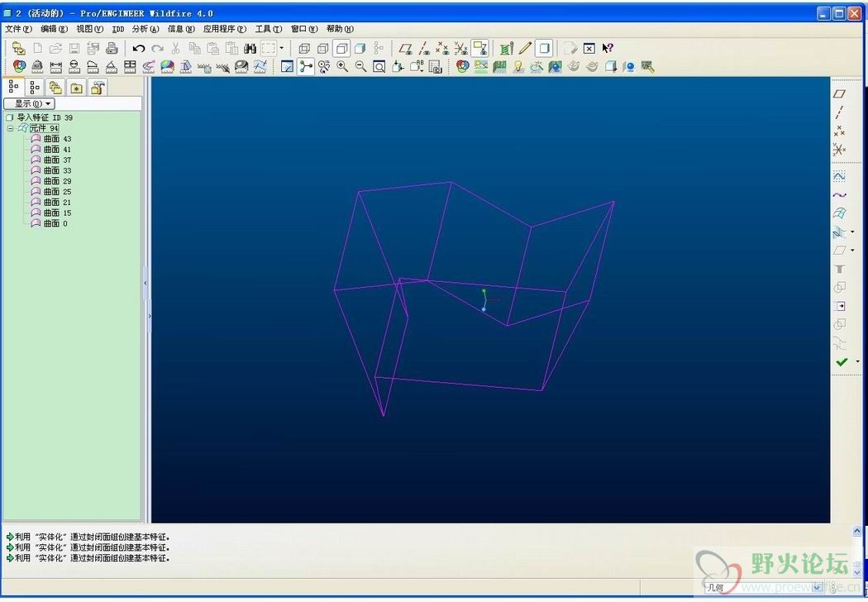Viewport: 868px width, 602px height.
Task: Open dropdown arrow beside the green checkmark
Action: (857, 361)
